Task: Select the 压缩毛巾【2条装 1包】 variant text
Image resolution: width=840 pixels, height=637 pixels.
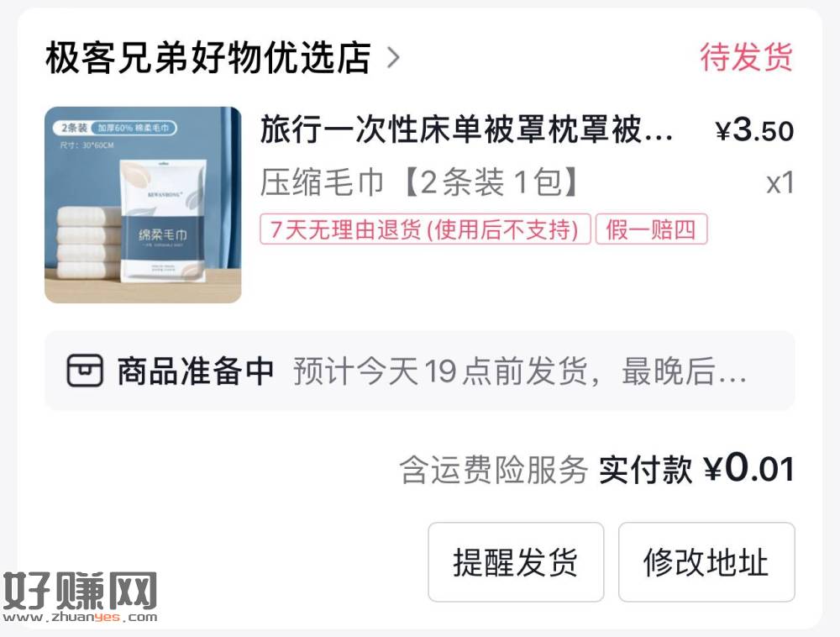Action: [x=421, y=182]
